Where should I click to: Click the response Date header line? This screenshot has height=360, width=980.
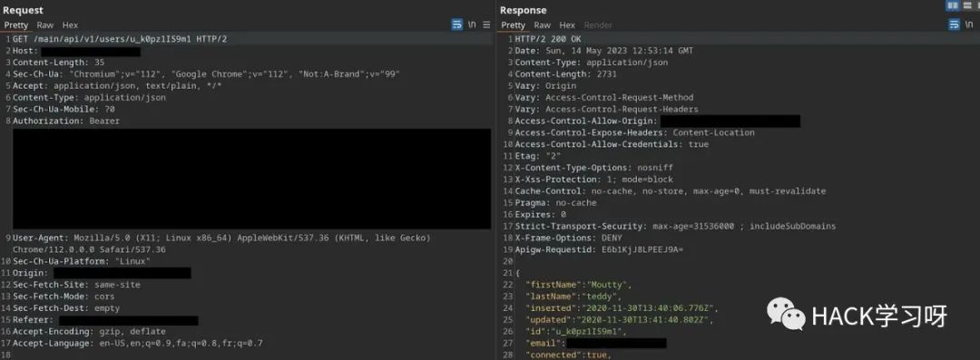(603, 51)
